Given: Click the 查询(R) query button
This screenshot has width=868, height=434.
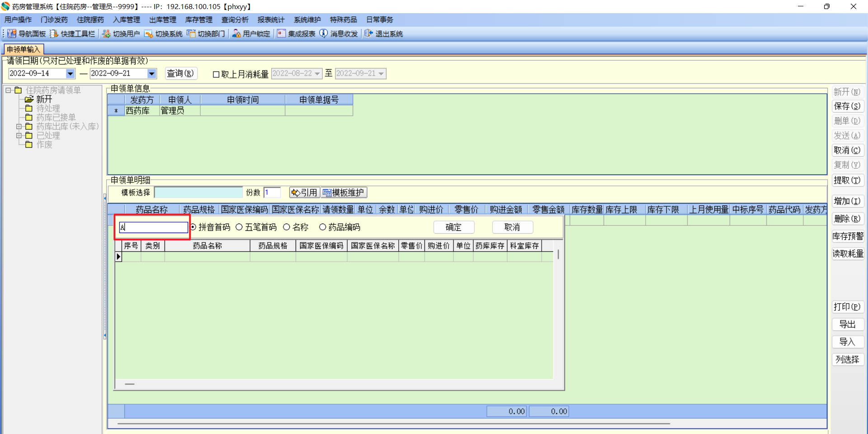Looking at the screenshot, I should pos(180,73).
